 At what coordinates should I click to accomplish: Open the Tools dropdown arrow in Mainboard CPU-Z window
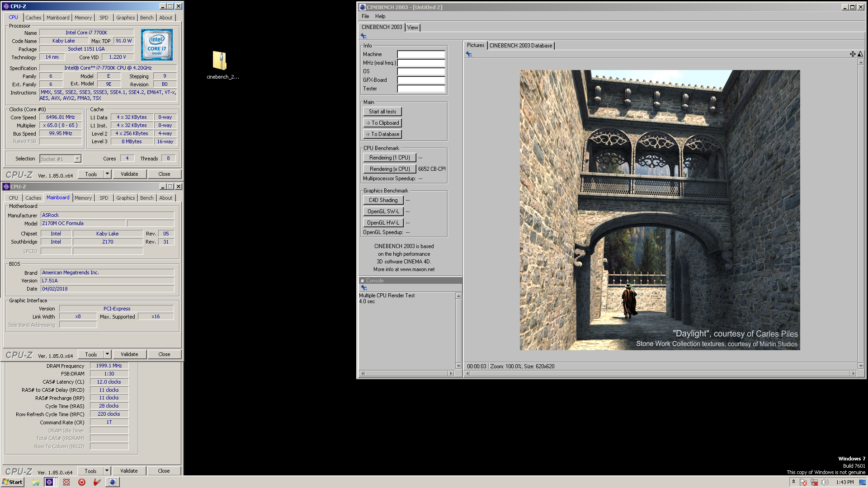107,354
